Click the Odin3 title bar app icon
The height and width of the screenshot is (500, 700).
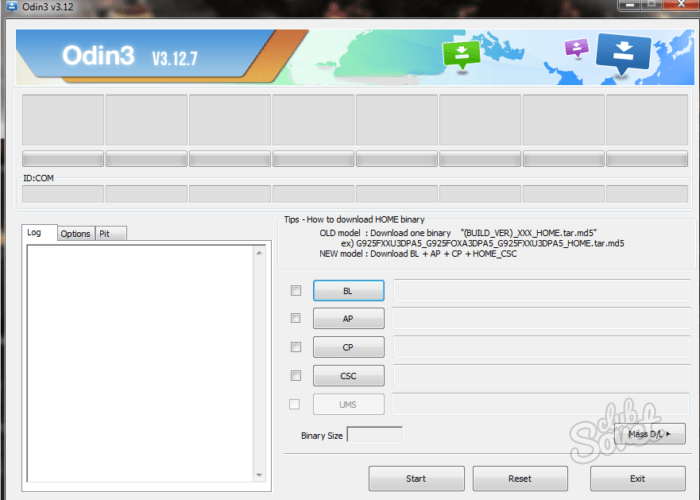[11, 6]
